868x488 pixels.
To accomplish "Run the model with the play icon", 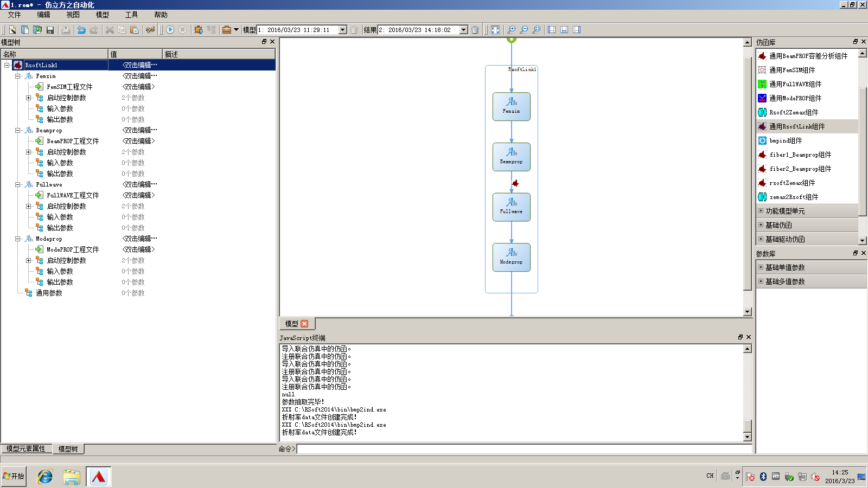I will coord(170,30).
